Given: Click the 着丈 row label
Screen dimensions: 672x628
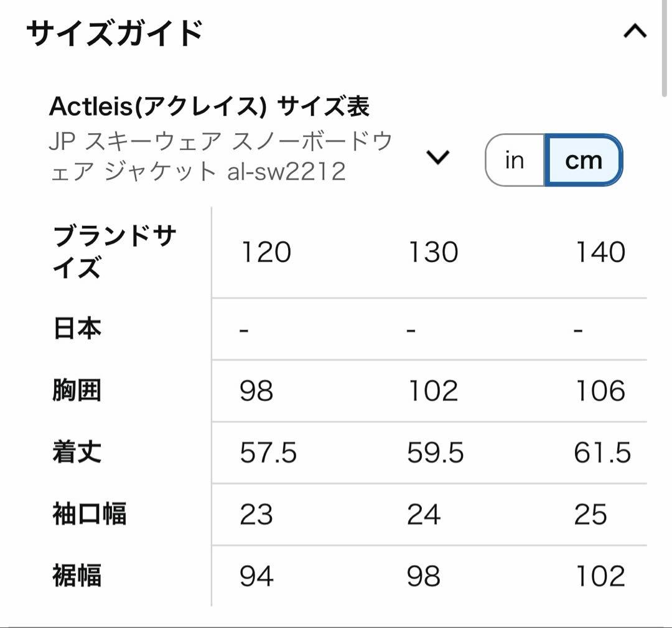Looking at the screenshot, I should pyautogui.click(x=75, y=452).
